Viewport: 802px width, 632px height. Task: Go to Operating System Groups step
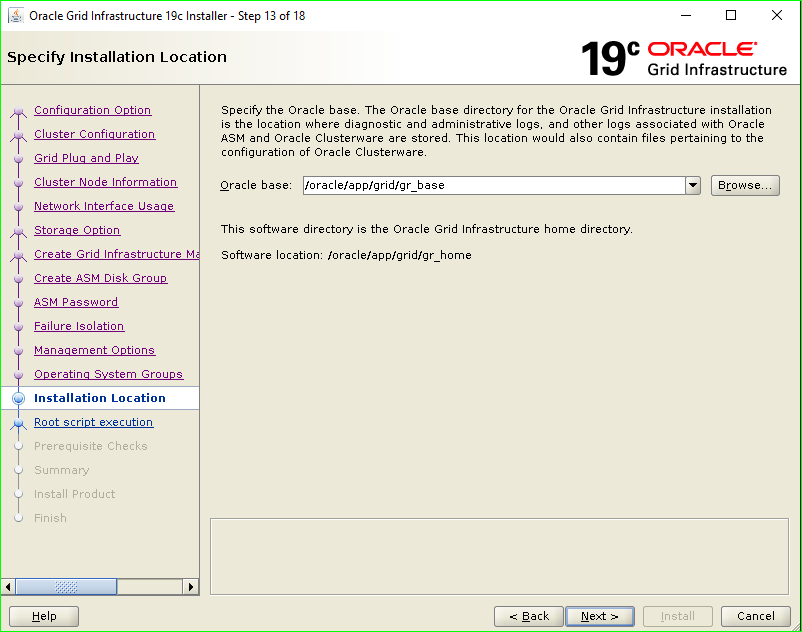(x=108, y=375)
